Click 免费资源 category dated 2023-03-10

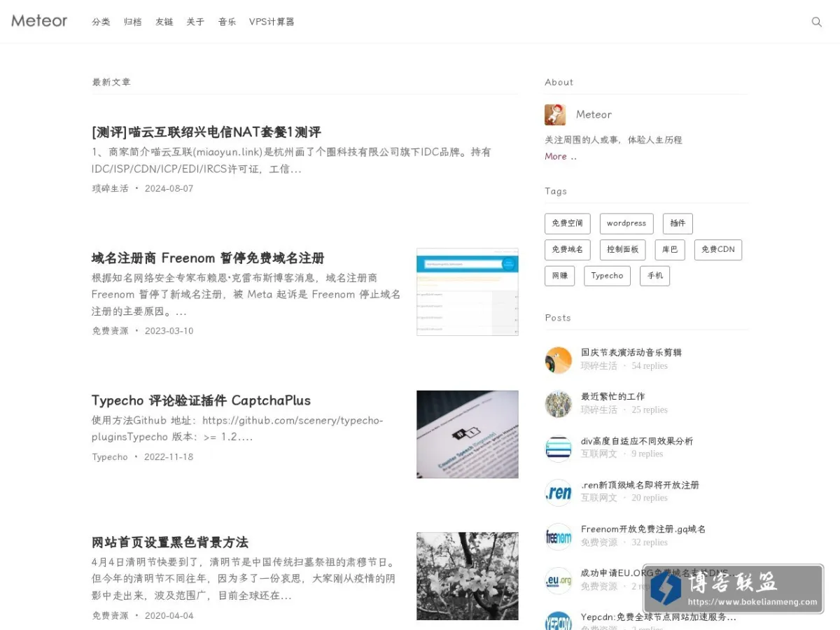[x=110, y=330]
